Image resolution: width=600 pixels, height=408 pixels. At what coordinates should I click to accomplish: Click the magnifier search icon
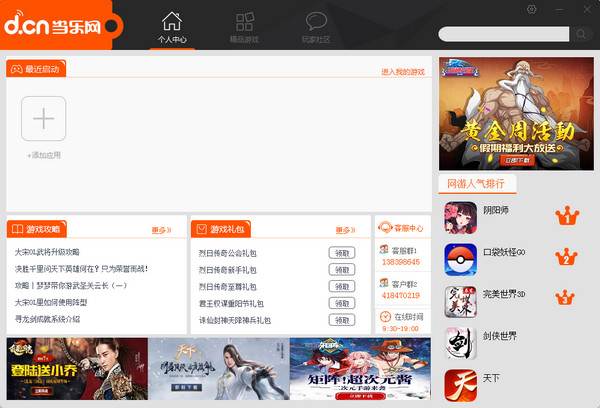(x=582, y=34)
